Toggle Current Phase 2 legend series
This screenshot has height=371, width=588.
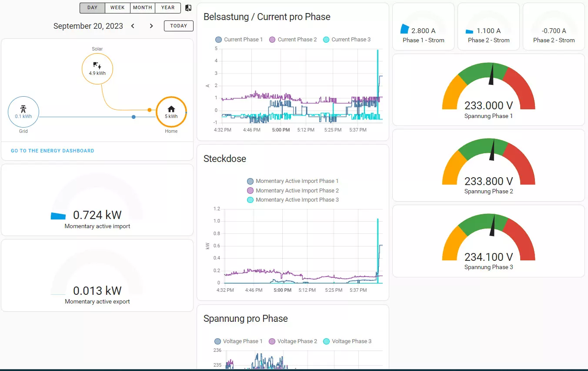click(293, 40)
